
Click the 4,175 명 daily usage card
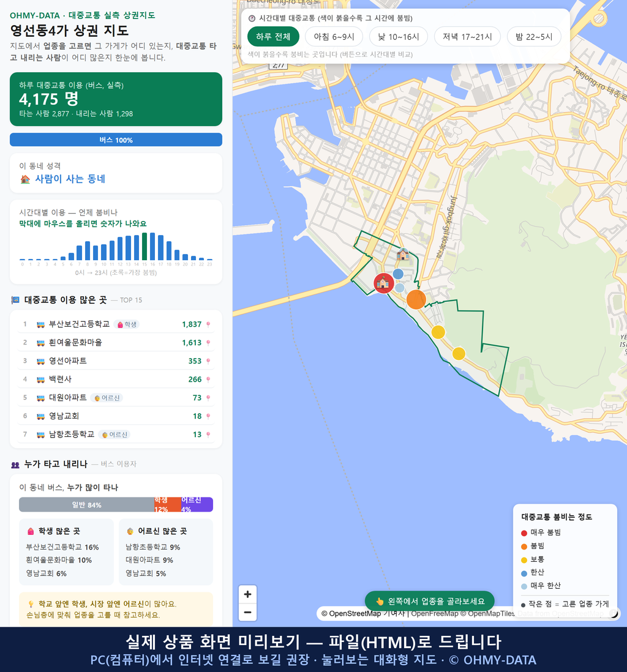(x=116, y=99)
